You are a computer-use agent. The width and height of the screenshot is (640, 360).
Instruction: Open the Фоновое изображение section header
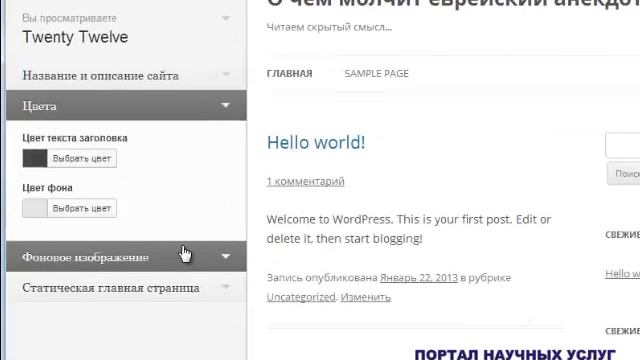126,256
